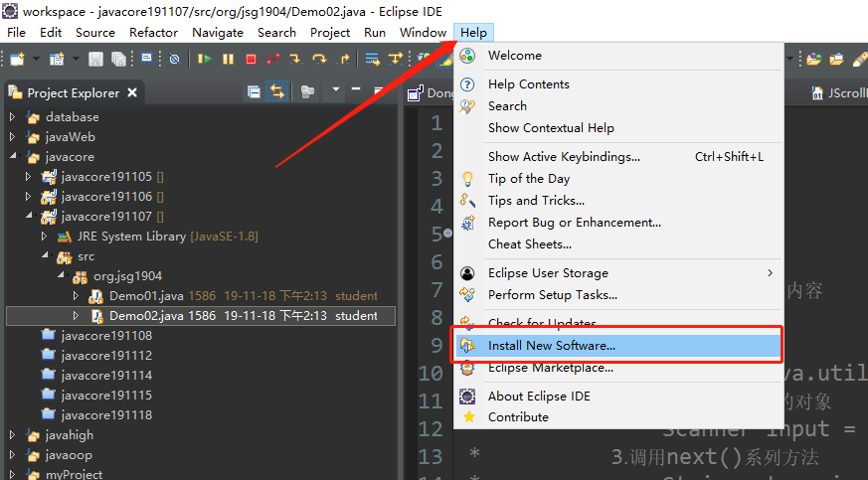Toggle Link with Editor in Project Explorer
The height and width of the screenshot is (480, 868).
point(276,91)
